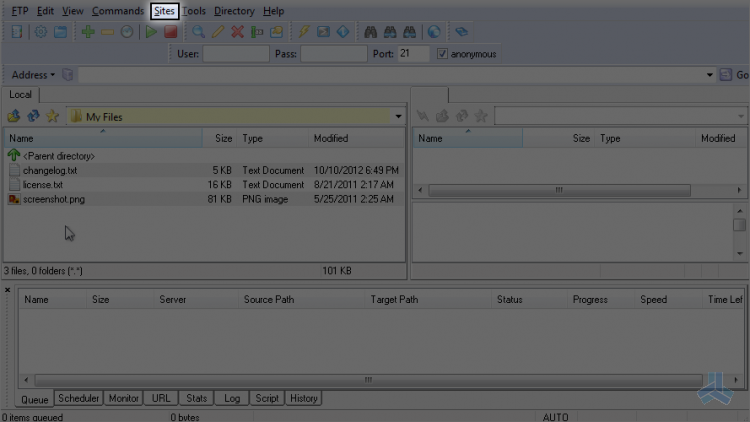The width and height of the screenshot is (750, 422).
Task: Open the FTP menu
Action: click(x=20, y=11)
